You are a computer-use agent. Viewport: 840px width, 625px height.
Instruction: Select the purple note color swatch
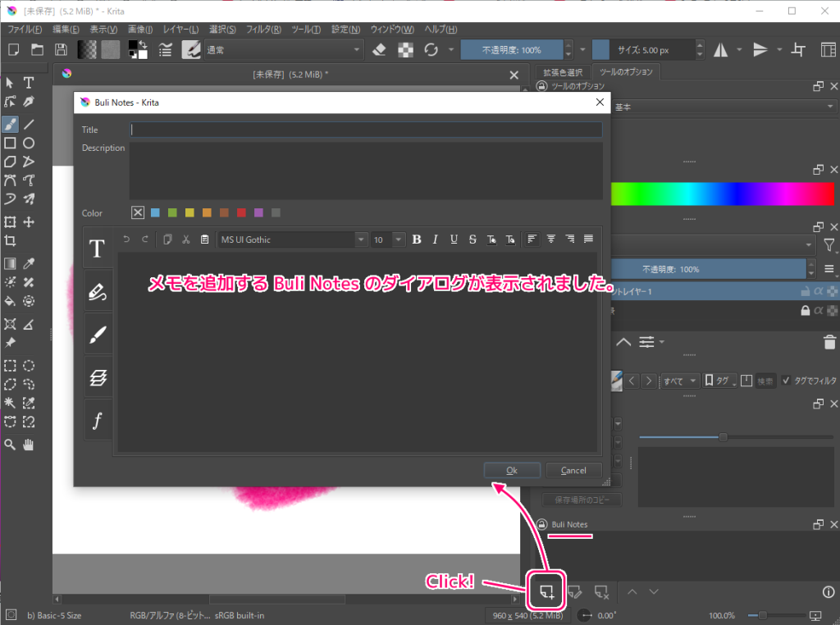(258, 212)
